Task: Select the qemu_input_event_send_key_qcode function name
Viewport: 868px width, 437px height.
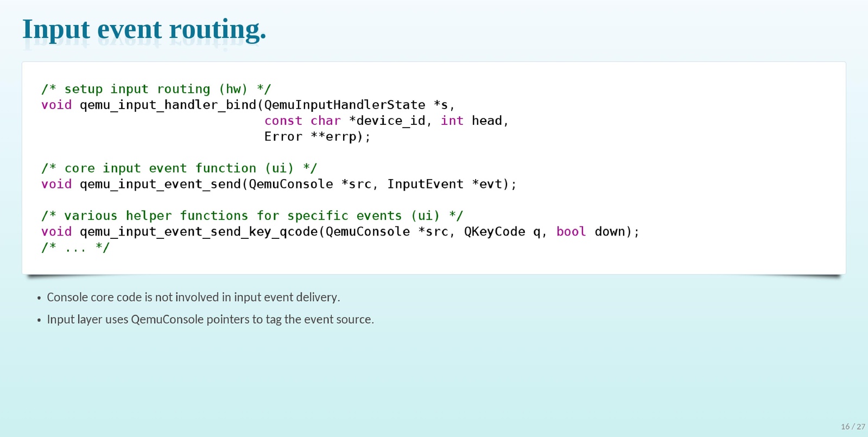Action: tap(199, 232)
